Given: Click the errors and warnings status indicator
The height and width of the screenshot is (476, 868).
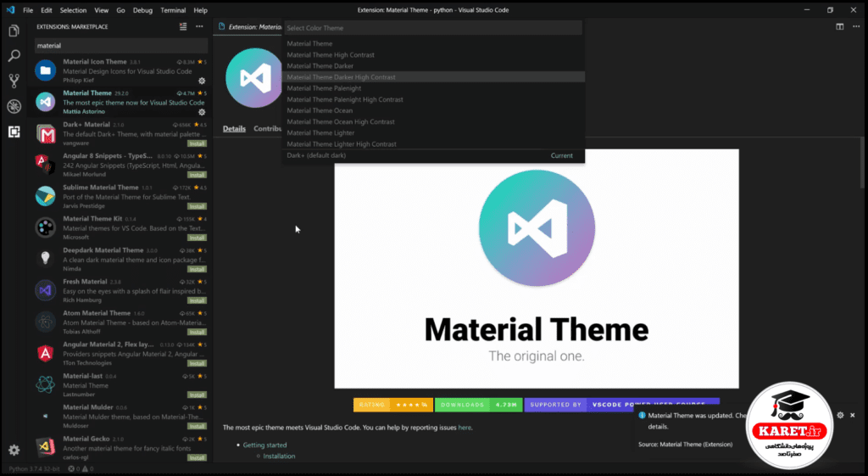Looking at the screenshot, I should (x=81, y=469).
